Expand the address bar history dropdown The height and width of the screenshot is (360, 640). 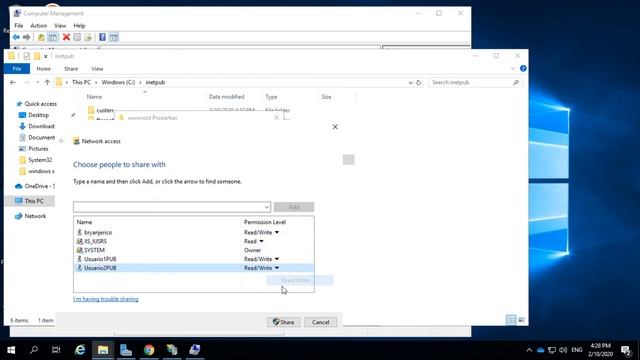pyautogui.click(x=410, y=82)
